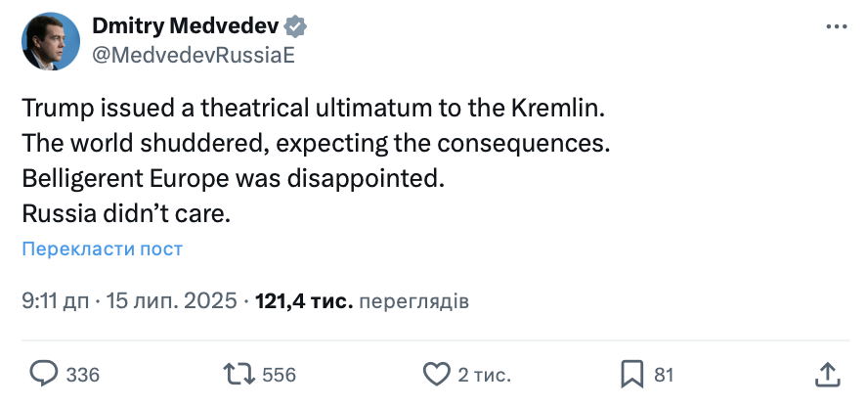868x407 pixels.
Task: Click the 81 bookmarks count
Action: (x=664, y=374)
